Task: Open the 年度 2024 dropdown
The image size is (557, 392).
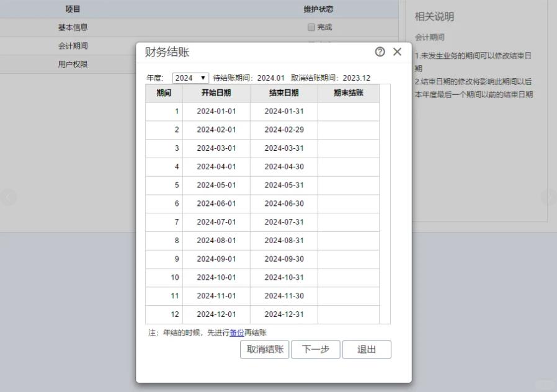Action: (x=190, y=78)
